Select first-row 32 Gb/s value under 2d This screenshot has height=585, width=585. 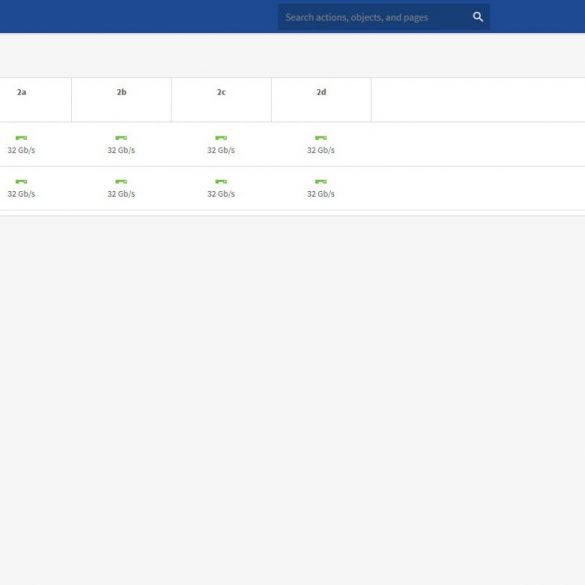click(x=321, y=150)
